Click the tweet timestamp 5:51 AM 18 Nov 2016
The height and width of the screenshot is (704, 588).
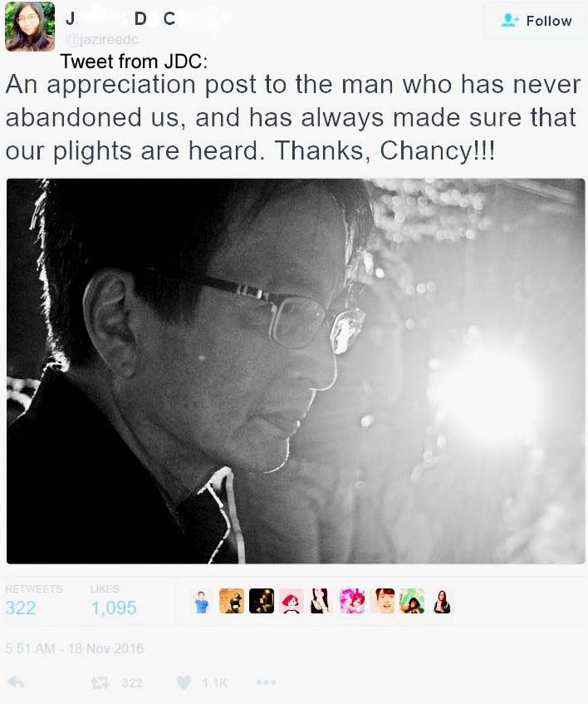pos(75,648)
